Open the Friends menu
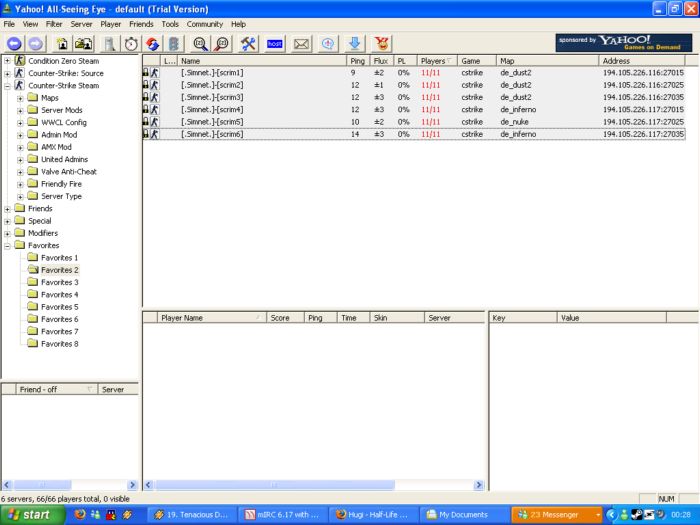700x525 pixels. point(141,24)
